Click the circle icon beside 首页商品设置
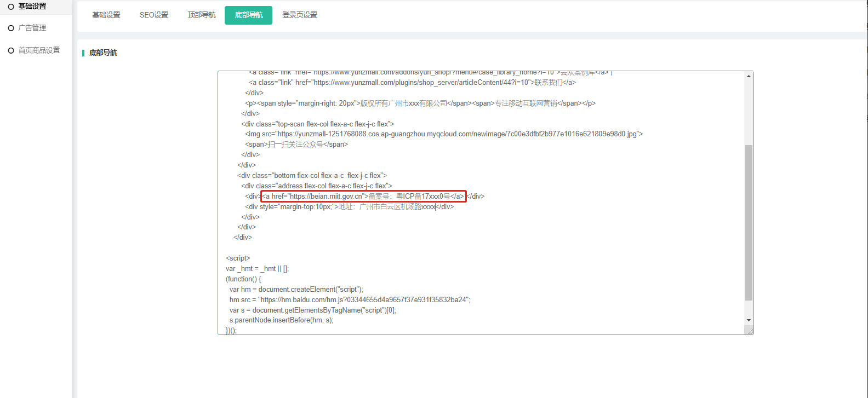 tap(11, 50)
